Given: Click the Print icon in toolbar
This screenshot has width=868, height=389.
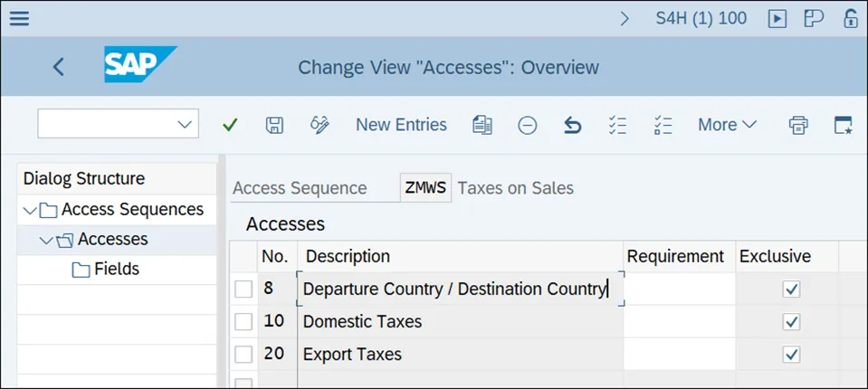Looking at the screenshot, I should pyautogui.click(x=798, y=125).
